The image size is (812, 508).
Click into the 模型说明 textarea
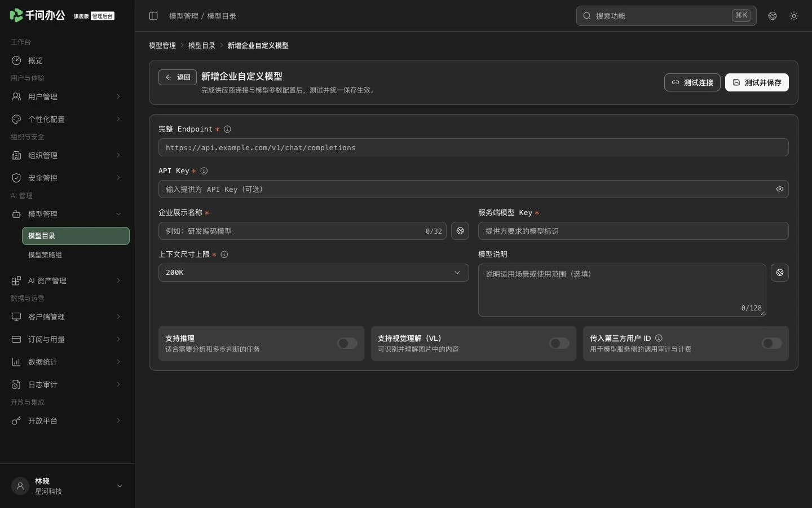coord(622,290)
